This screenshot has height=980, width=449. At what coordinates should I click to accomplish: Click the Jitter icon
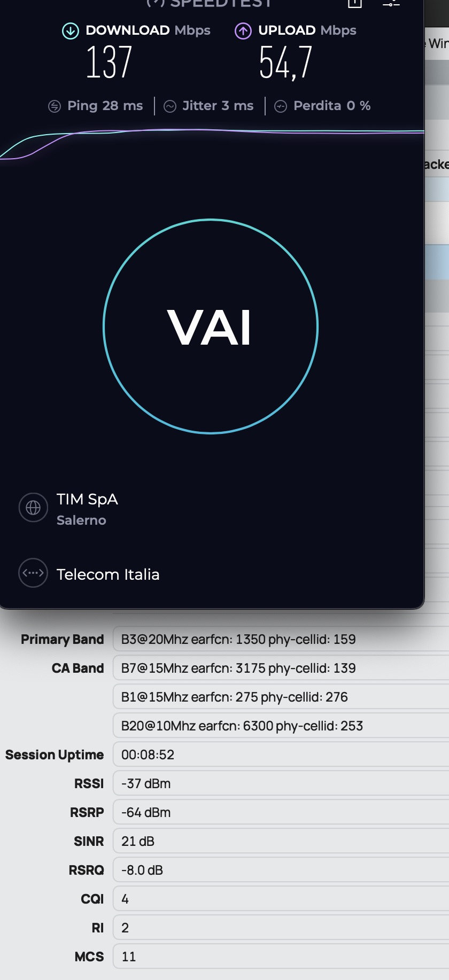pyautogui.click(x=170, y=106)
